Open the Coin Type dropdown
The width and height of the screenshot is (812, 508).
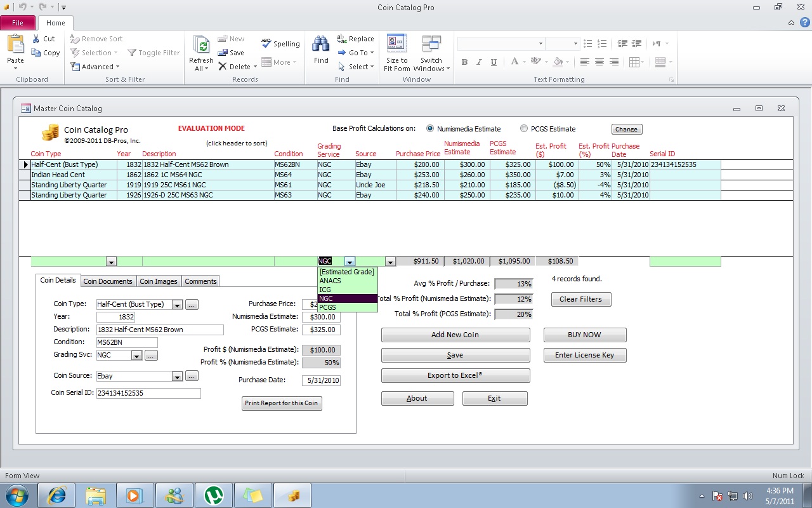[177, 304]
